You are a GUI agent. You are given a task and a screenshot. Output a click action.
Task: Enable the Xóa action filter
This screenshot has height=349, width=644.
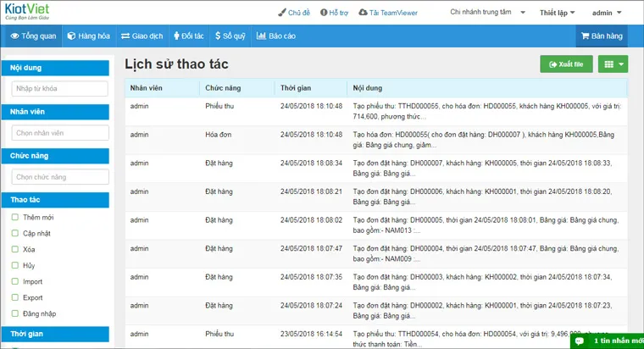(x=15, y=249)
